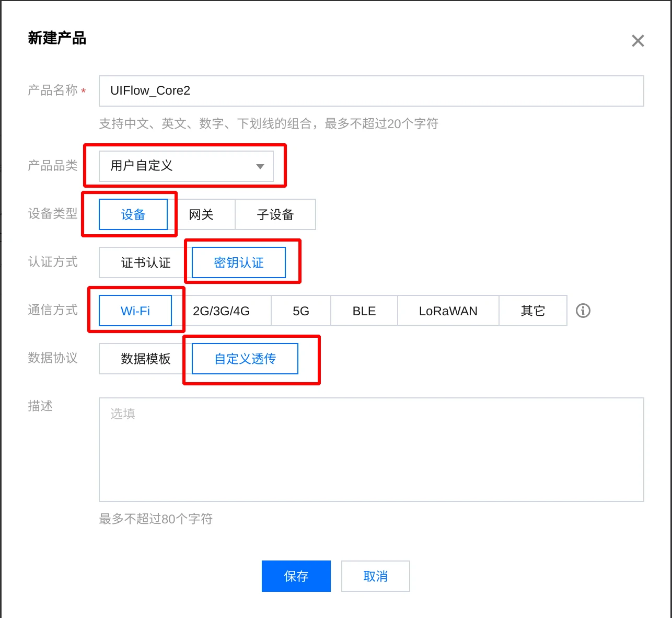
Task: Close the 新建产品 dialog with the X icon
Action: [x=638, y=41]
